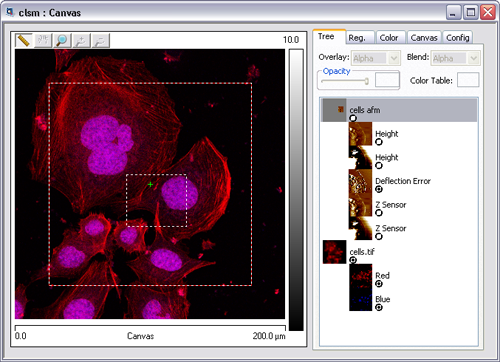This screenshot has height=362, width=500.
Task: Enable the first Z Sensor radio button
Action: coord(379,213)
